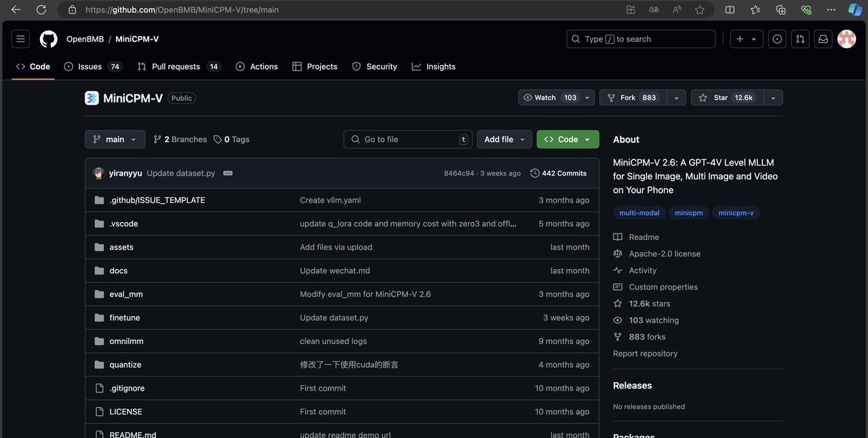Open the star lists dropdown arrow
868x438 pixels.
(x=773, y=98)
